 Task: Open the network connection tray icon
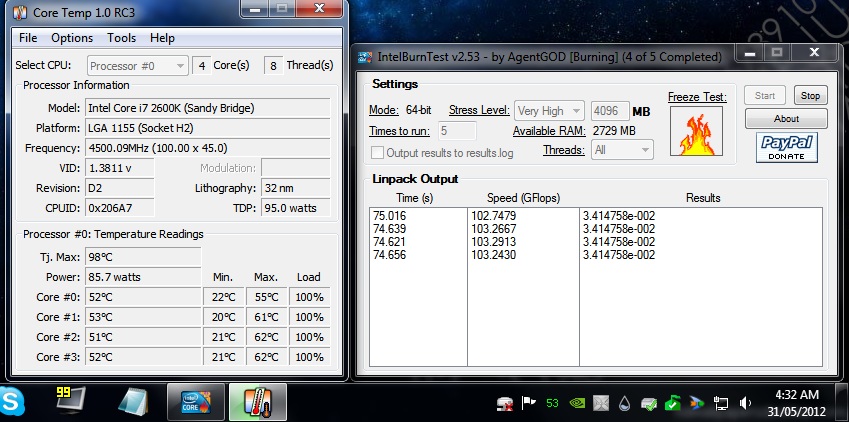(721, 403)
